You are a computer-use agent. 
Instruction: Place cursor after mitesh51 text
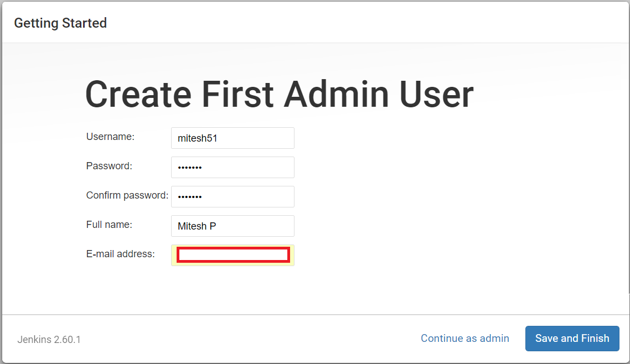(x=218, y=138)
